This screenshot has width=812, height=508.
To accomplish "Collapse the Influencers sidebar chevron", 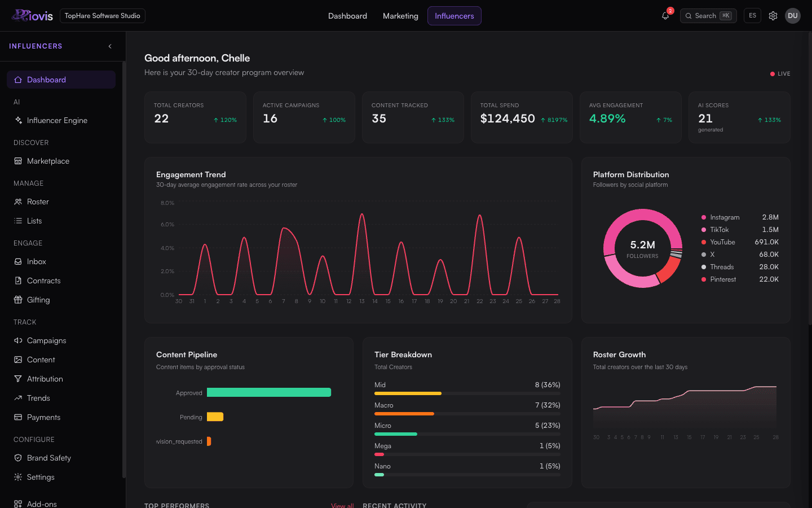I will point(110,46).
